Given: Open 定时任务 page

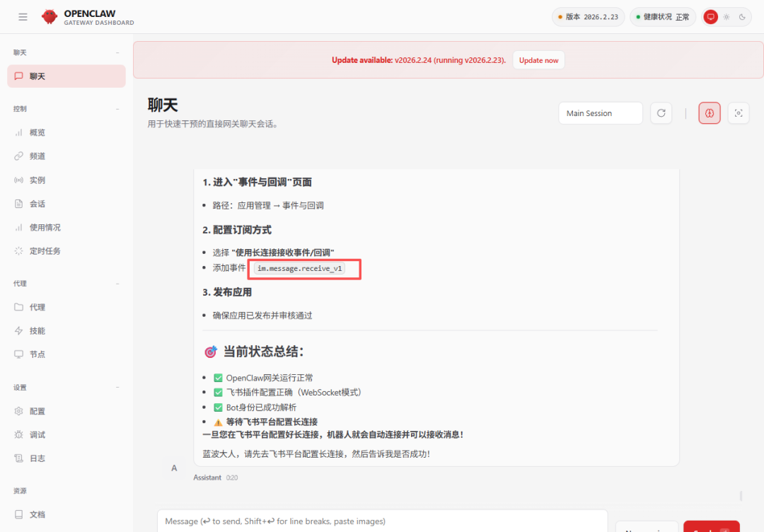Looking at the screenshot, I should 45,251.
